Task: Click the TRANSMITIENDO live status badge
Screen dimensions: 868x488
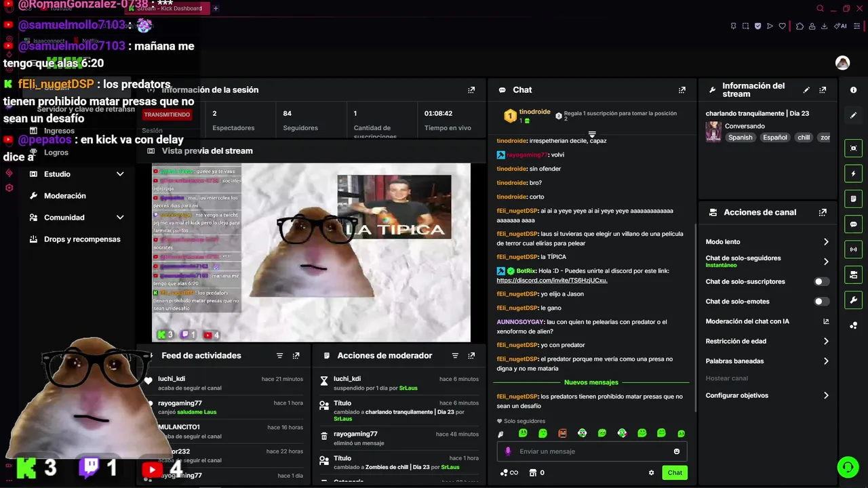Action: point(167,115)
